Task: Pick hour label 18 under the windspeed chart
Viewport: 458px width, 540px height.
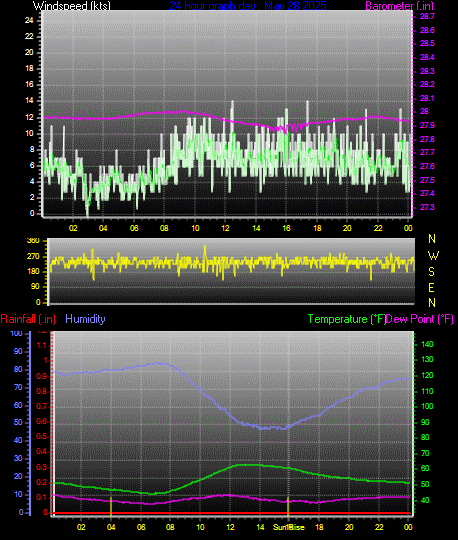Action: pos(317,228)
